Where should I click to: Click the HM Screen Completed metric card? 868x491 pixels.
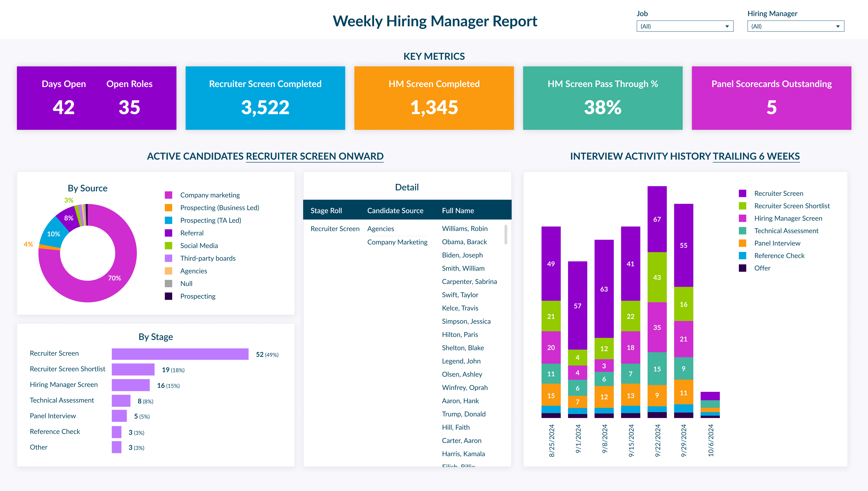[434, 98]
